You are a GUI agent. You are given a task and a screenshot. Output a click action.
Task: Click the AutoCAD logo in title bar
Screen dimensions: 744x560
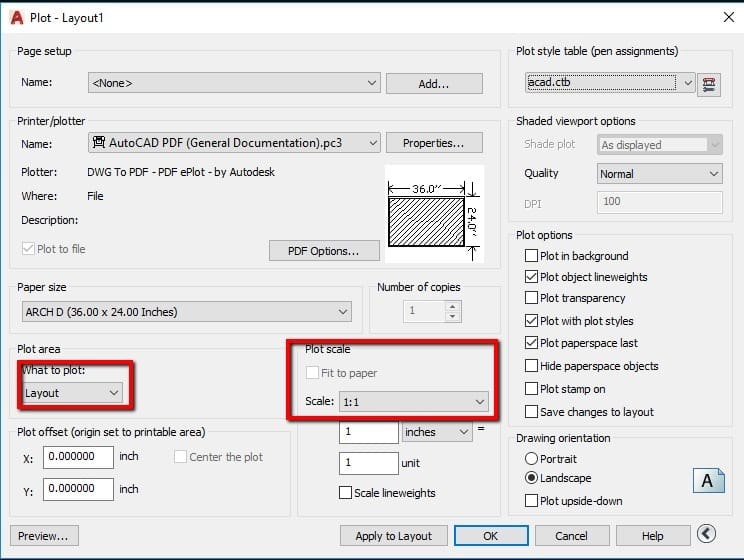click(x=17, y=18)
